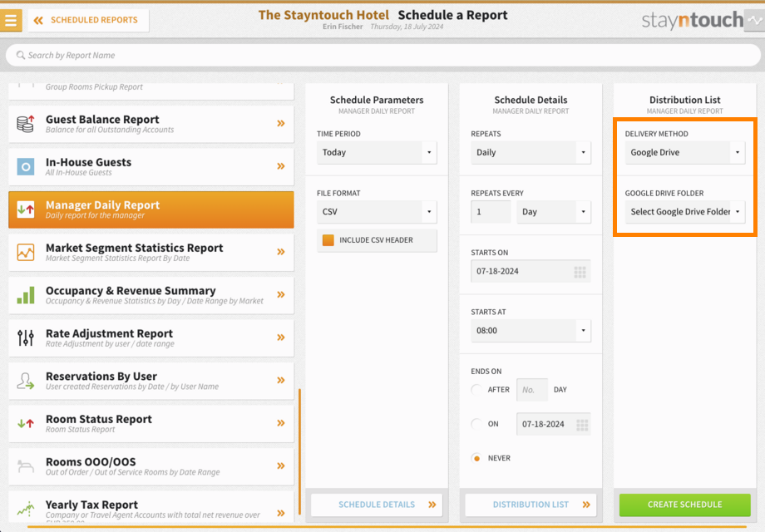Select Reservations By User report
The width and height of the screenshot is (765, 532).
(x=151, y=381)
